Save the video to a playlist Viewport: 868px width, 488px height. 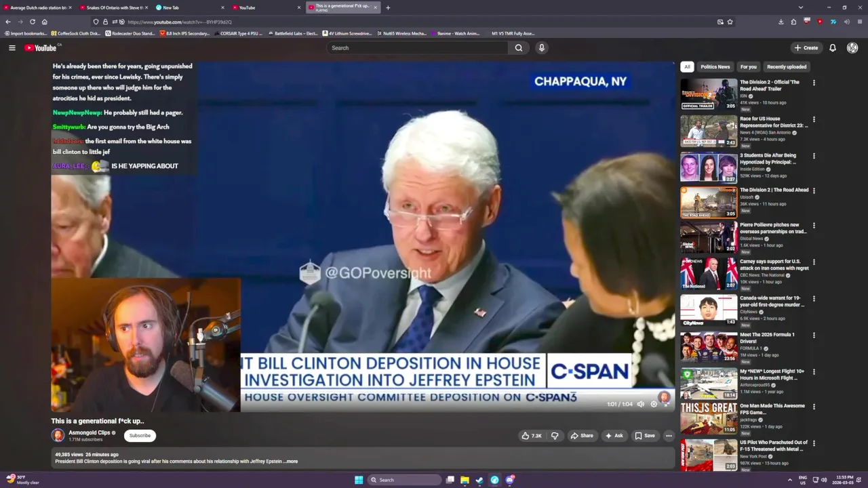645,436
